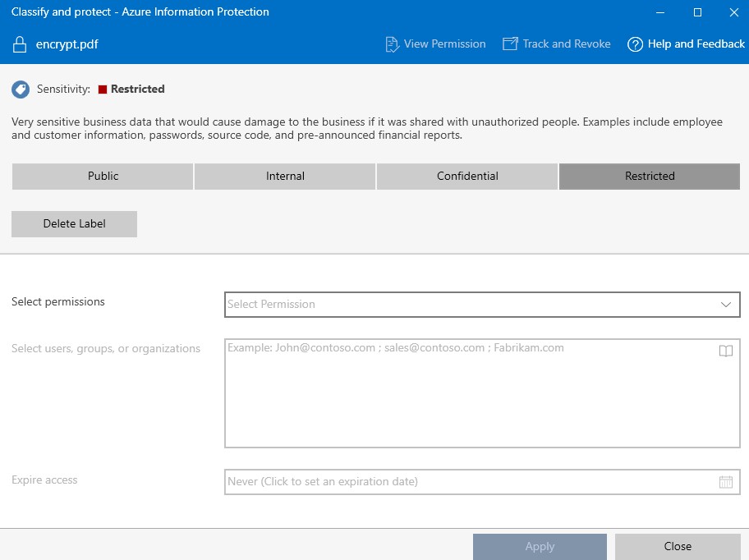Select the Internal sensitivity label
The height and width of the screenshot is (560, 749).
click(x=285, y=177)
